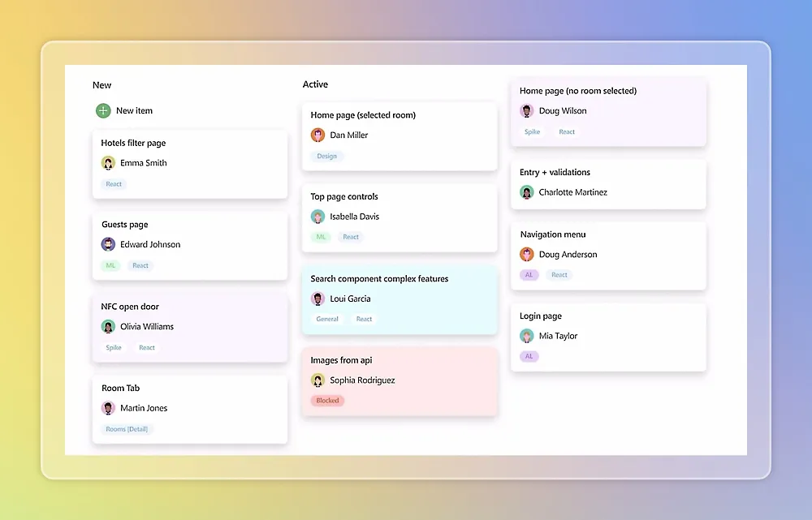Click the AL tag on Login page card
The image size is (812, 520).
point(529,356)
